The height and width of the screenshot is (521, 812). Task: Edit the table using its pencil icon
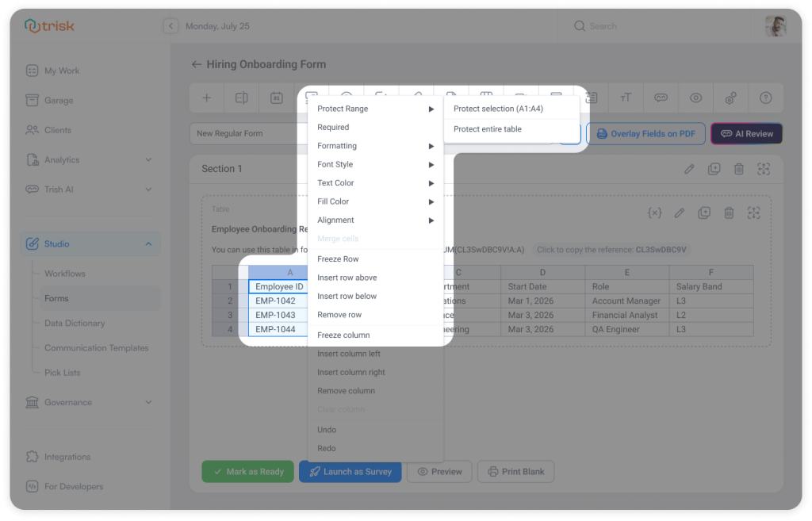tap(679, 213)
